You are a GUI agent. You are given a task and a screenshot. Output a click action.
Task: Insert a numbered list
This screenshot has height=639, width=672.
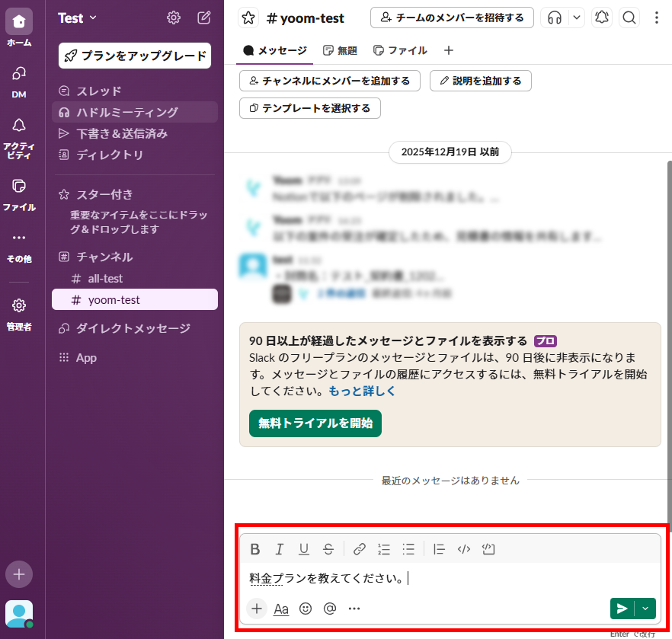pyautogui.click(x=383, y=549)
